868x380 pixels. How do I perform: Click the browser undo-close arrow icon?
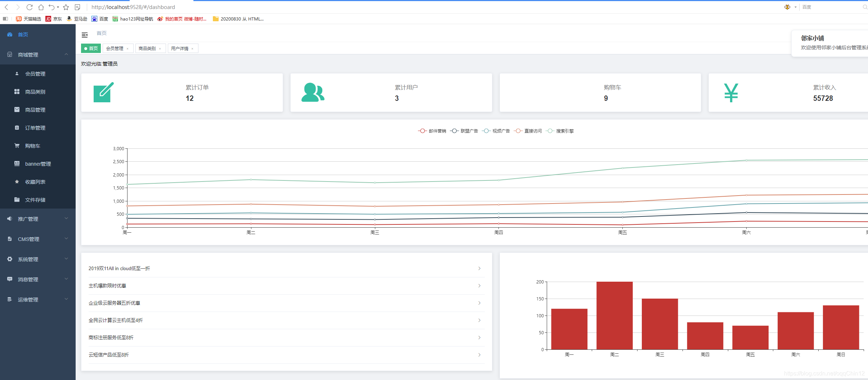52,7
